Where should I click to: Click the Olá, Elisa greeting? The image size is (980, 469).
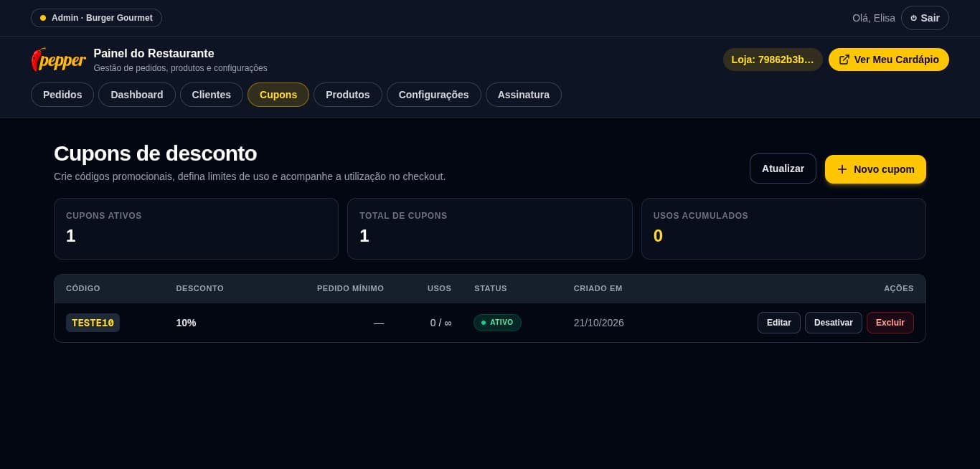(x=874, y=18)
